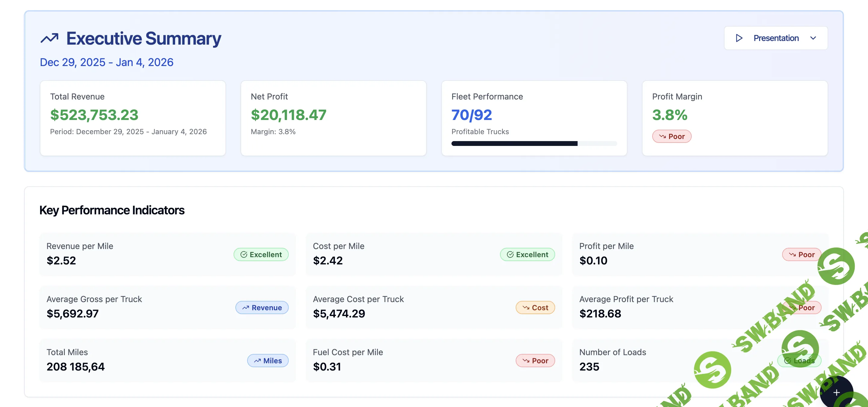
Task: Click the Revenue trend badge
Action: tap(262, 308)
